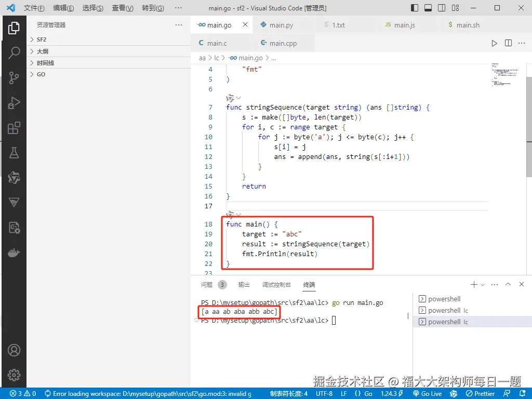Open Explorer views and more actions
The image size is (532, 399).
[179, 25]
